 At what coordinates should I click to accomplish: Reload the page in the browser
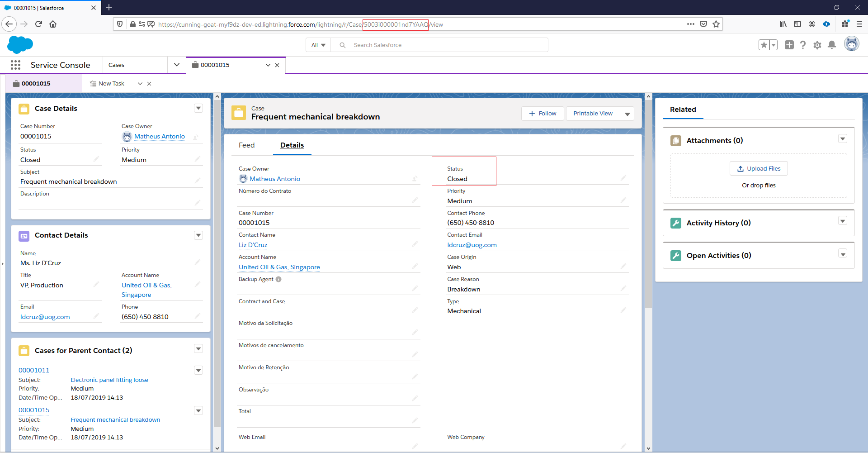point(38,24)
